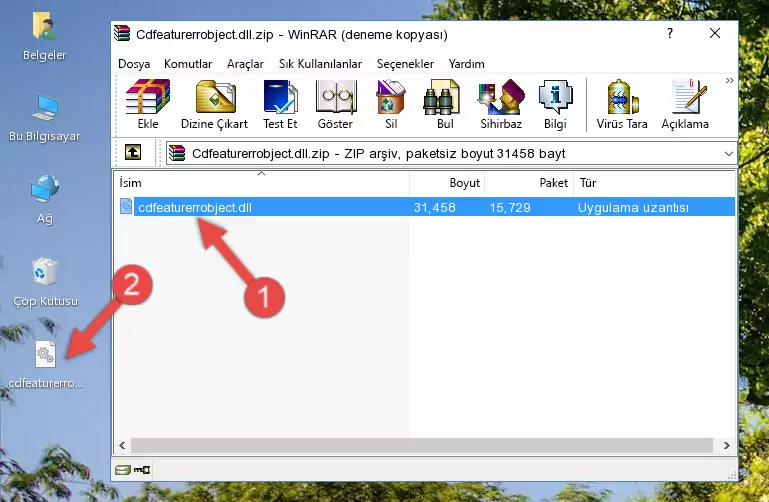Select the Ağ network desktop icon
The height and width of the screenshot is (502, 769).
click(x=45, y=199)
